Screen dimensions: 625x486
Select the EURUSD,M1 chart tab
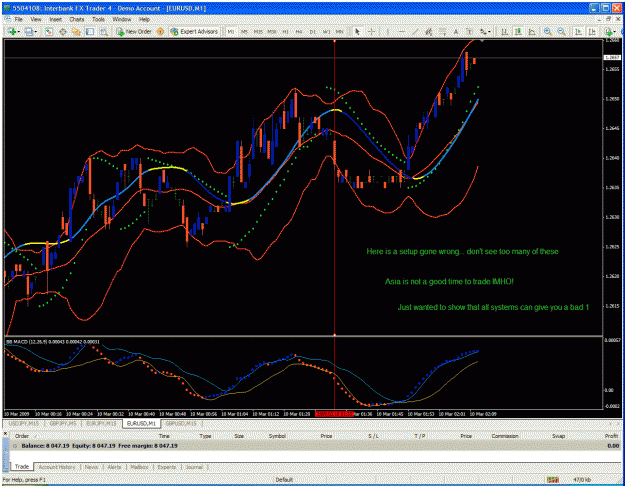pos(141,423)
